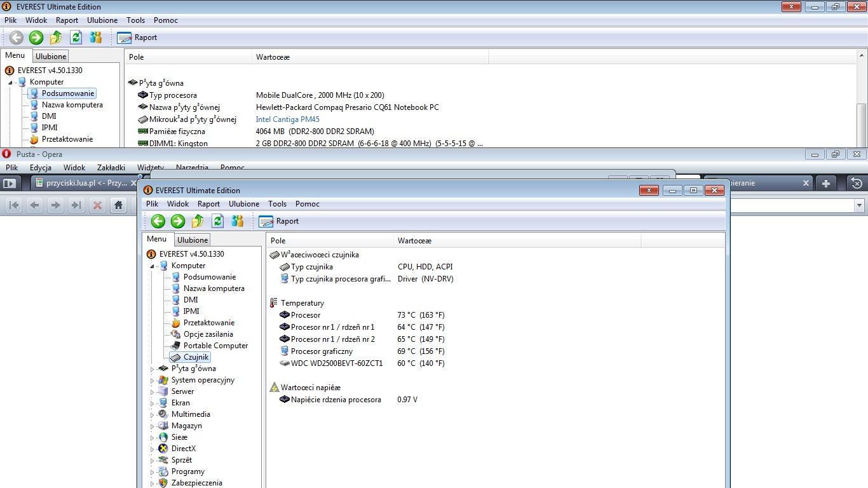Click Opera rewind navigation icon
The width and height of the screenshot is (868, 488).
(x=14, y=205)
